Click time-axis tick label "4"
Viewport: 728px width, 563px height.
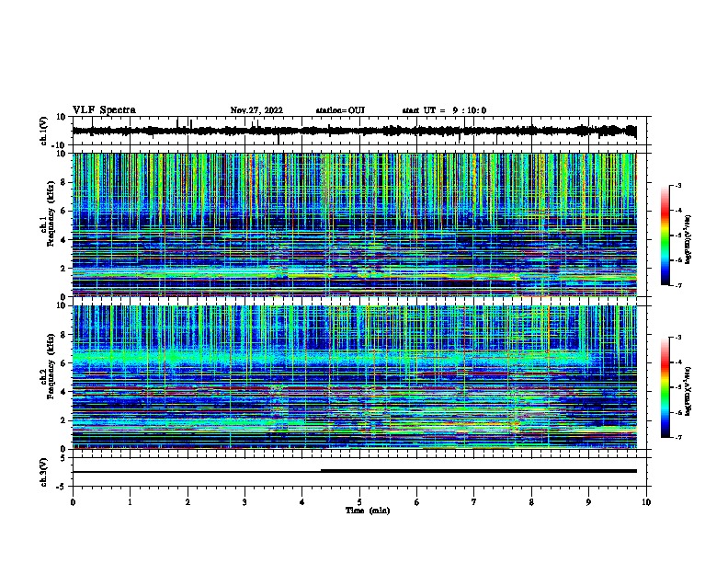pyautogui.click(x=302, y=502)
